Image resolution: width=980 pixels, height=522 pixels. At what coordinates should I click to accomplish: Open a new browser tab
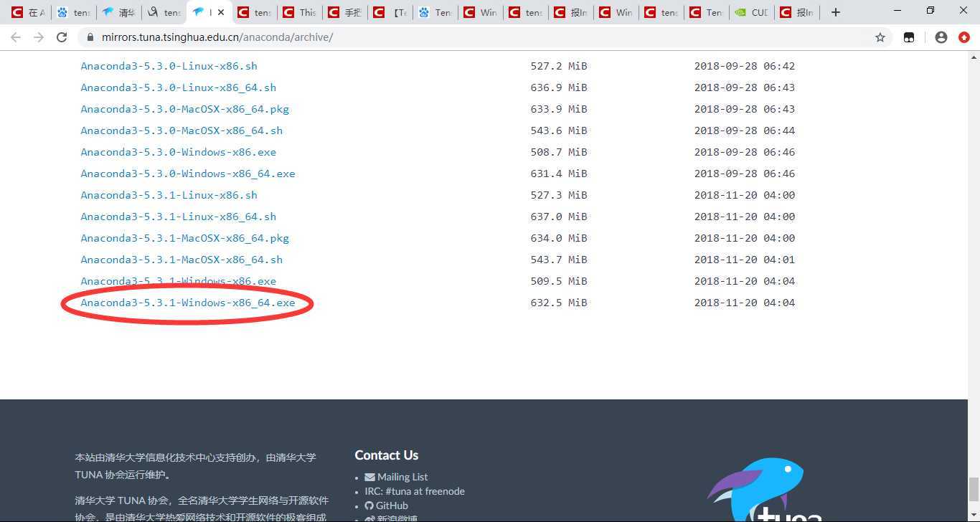point(835,12)
